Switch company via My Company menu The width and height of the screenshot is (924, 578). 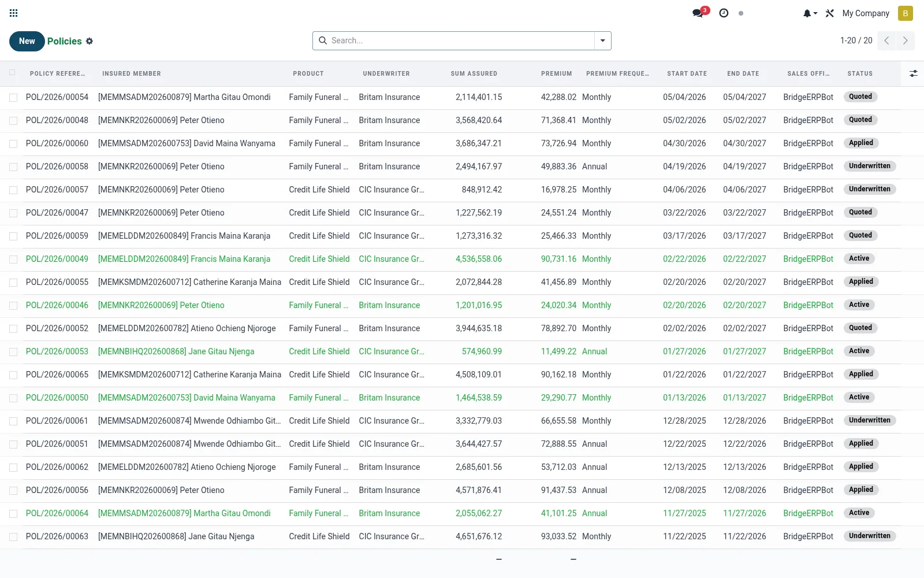pyautogui.click(x=866, y=13)
